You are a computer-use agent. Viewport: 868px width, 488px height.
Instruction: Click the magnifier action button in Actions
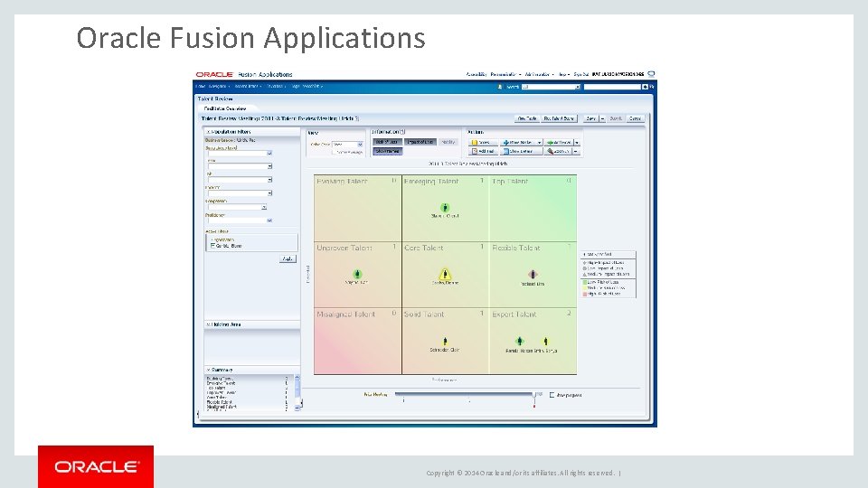tap(558, 151)
